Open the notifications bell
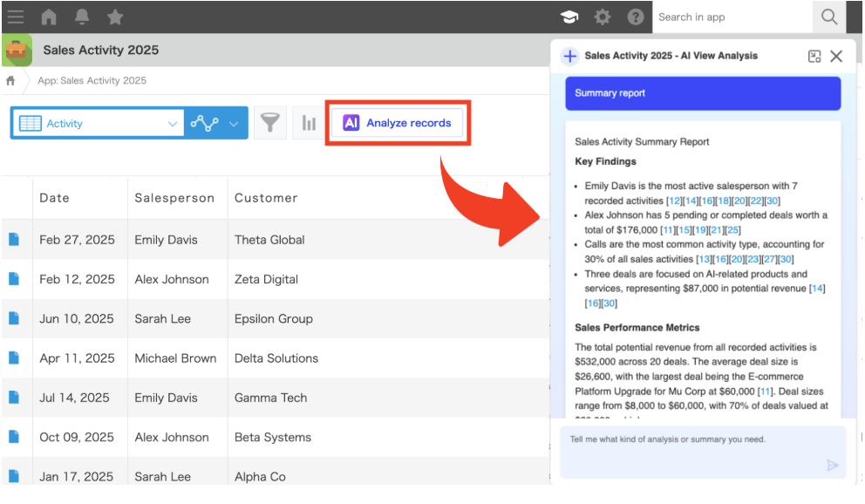Screen dimensions: 865x504 pyautogui.click(x=82, y=17)
